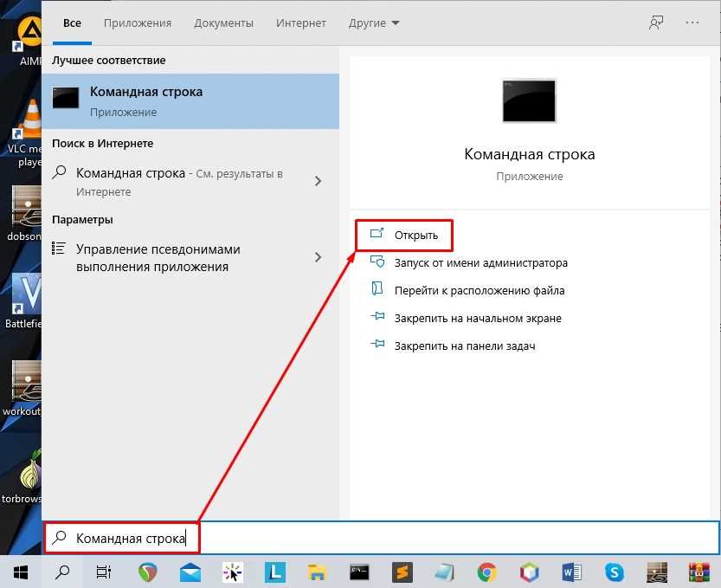This screenshot has width=721, height=588.
Task: Choose Закрепить на панели задач
Action: 464,346
